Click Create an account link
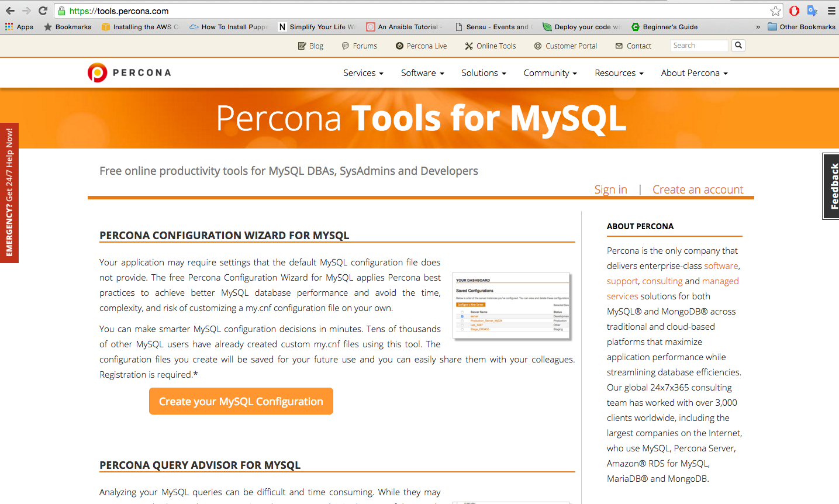The width and height of the screenshot is (839, 504). click(698, 189)
